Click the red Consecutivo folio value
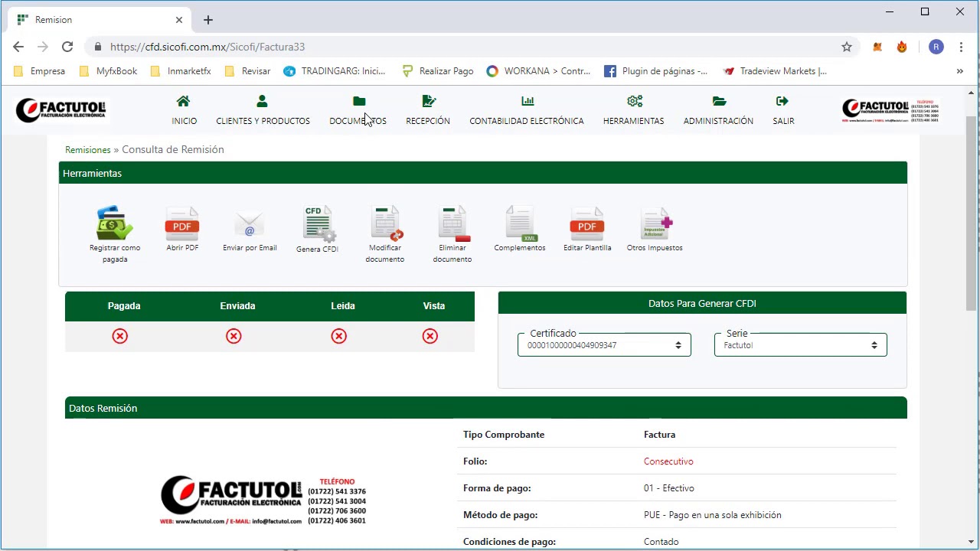The image size is (980, 551). (x=668, y=461)
